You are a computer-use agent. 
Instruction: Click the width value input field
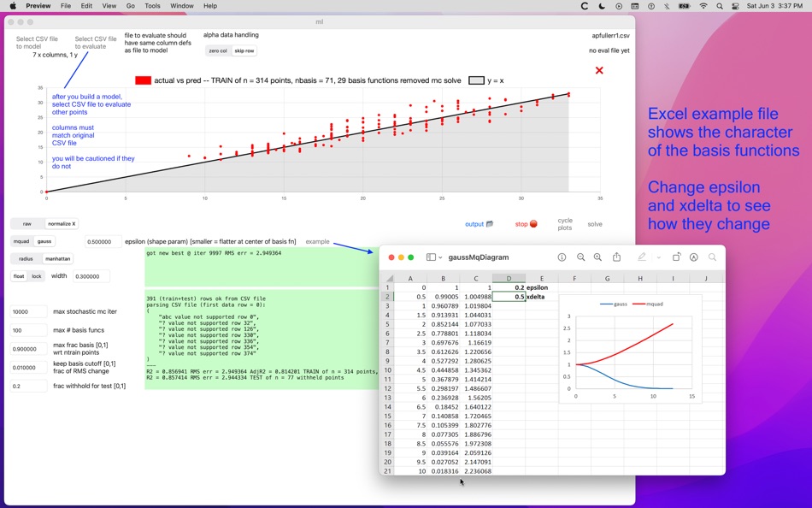point(91,276)
